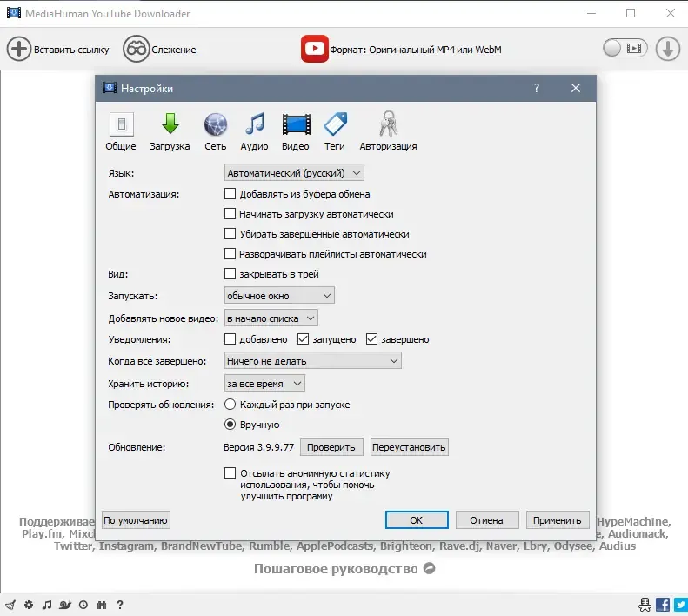Click the 'Отмена' button

(486, 520)
